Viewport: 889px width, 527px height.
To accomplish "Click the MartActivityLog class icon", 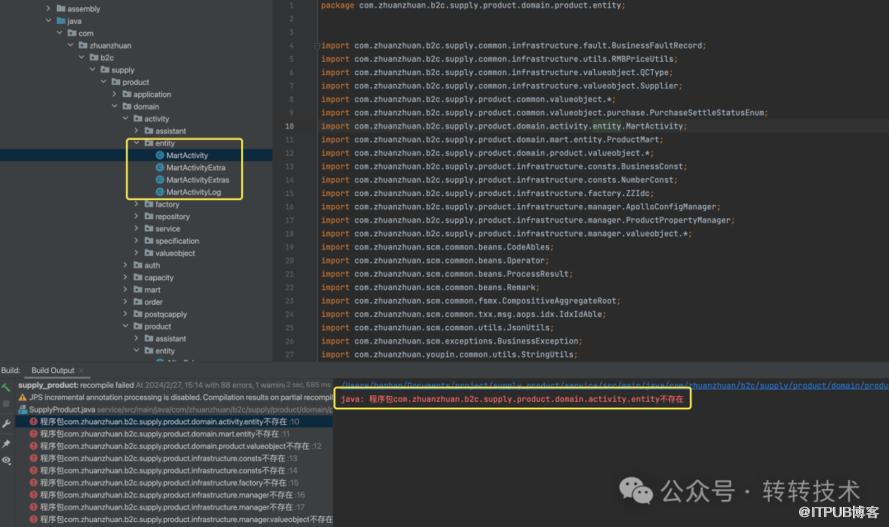I will (x=160, y=192).
